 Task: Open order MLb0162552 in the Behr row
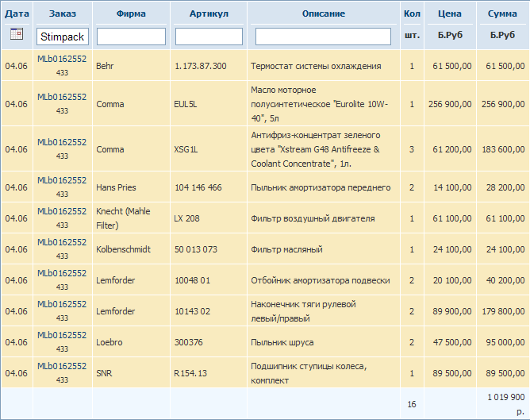[62, 59]
